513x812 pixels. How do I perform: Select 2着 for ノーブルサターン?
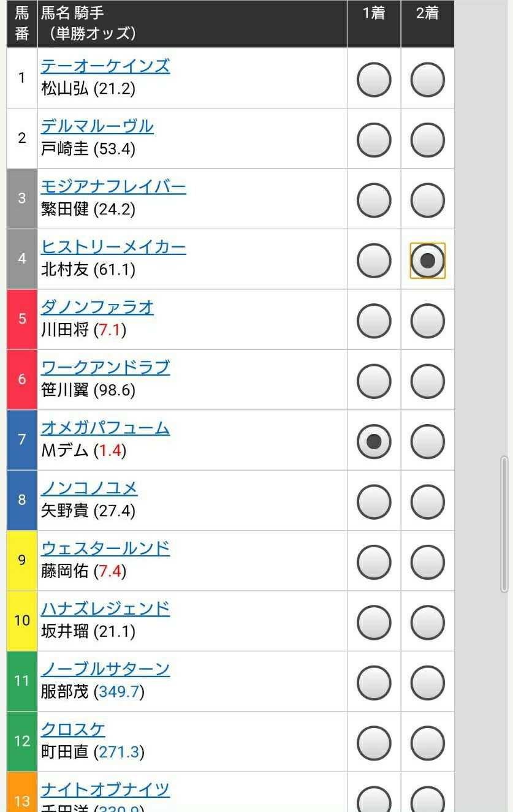(427, 683)
